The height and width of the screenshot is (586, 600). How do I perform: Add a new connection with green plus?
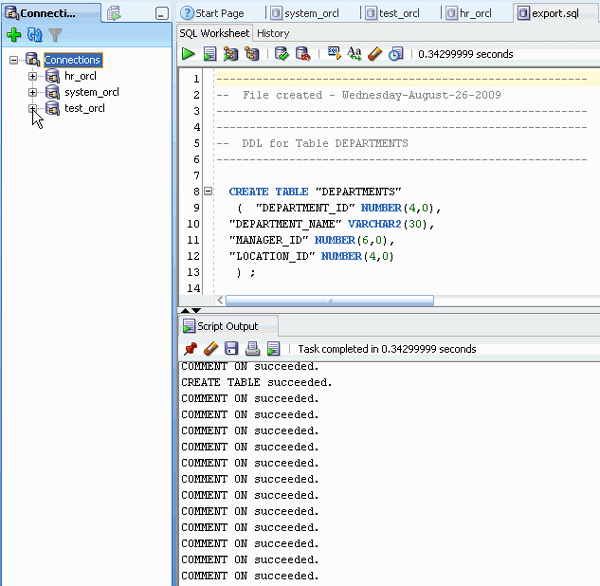pyautogui.click(x=13, y=35)
